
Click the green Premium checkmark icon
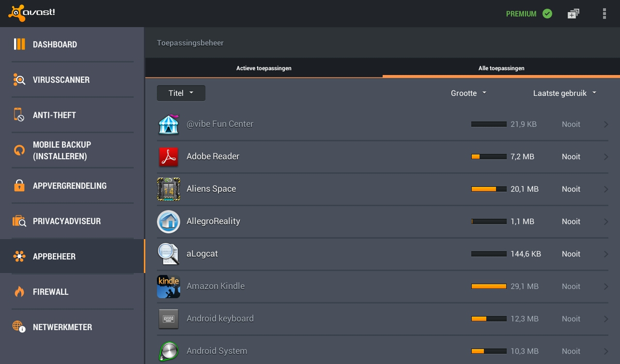tap(547, 14)
